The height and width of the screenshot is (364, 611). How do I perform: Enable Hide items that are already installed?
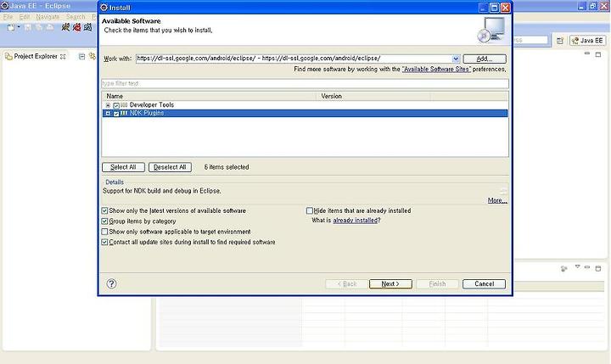click(x=310, y=210)
